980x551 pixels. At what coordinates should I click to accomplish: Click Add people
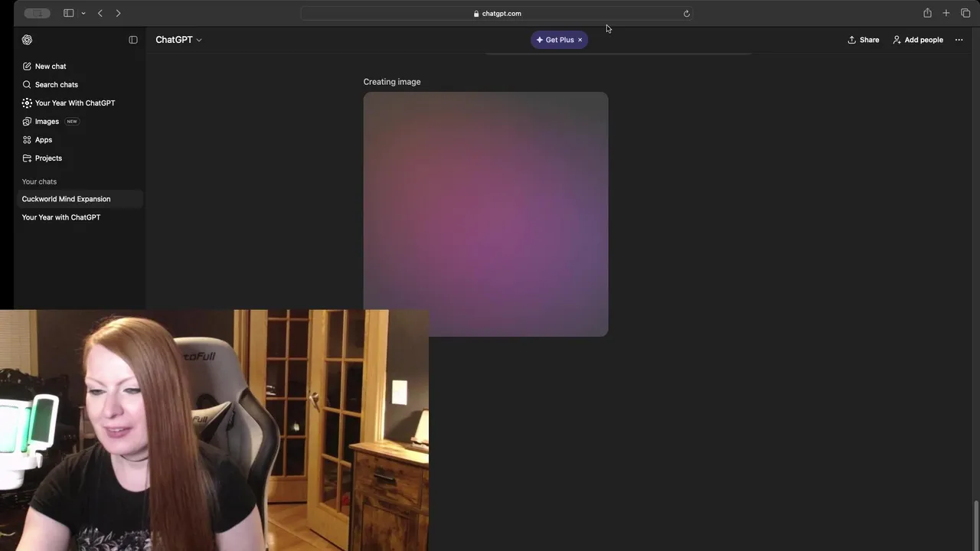pos(917,40)
